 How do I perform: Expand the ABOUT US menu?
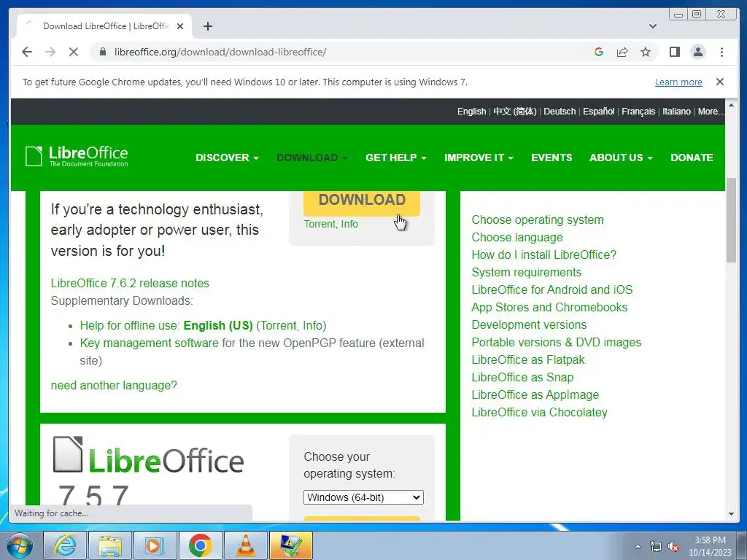tap(621, 157)
